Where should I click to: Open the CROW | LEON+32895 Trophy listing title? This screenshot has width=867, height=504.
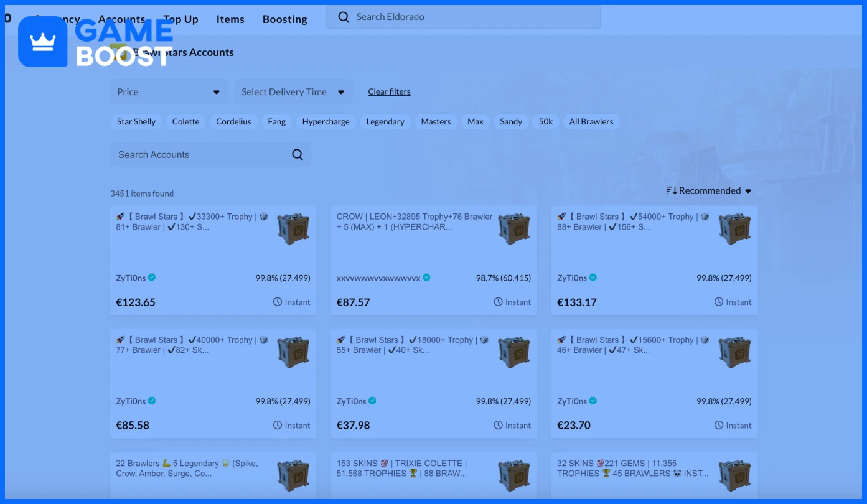pyautogui.click(x=415, y=222)
